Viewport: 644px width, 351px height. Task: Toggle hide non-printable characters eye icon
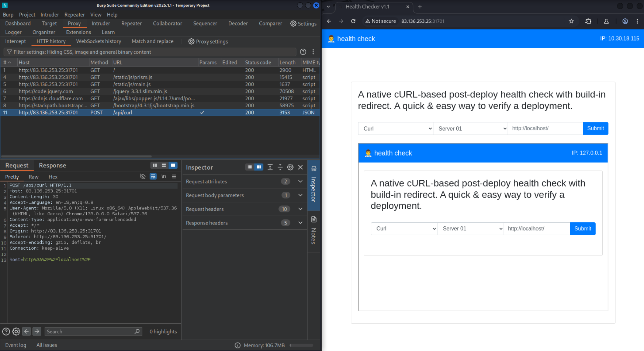[x=143, y=177]
